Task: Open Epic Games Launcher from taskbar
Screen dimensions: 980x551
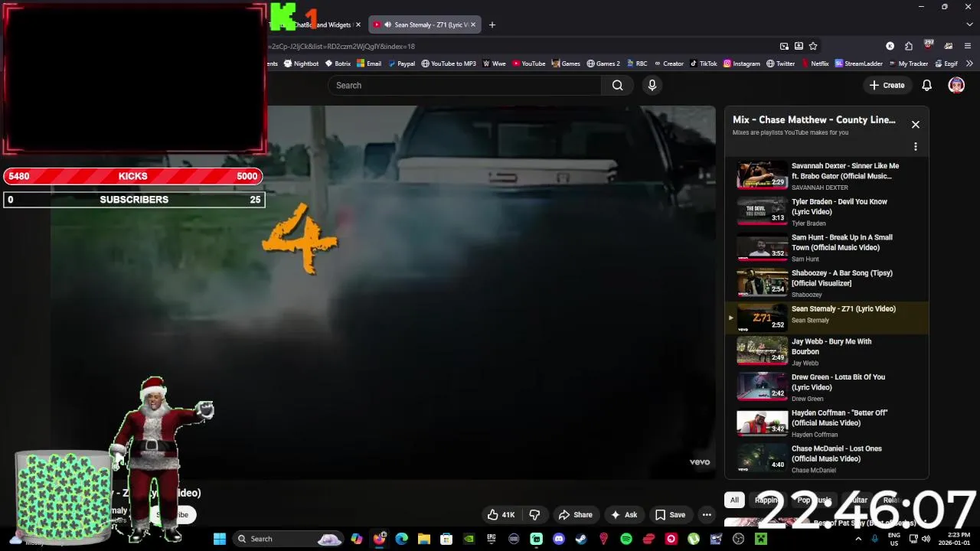Action: pyautogui.click(x=491, y=539)
